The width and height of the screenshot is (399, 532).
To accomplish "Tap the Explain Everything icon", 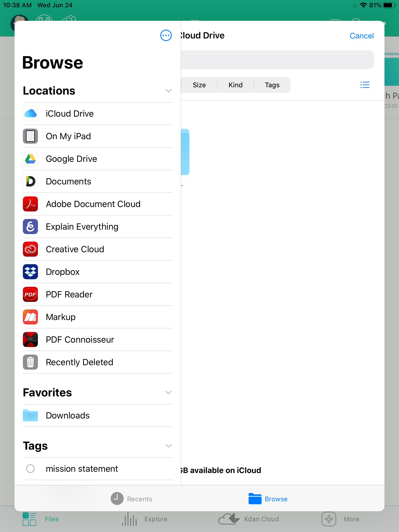I will pos(30,227).
